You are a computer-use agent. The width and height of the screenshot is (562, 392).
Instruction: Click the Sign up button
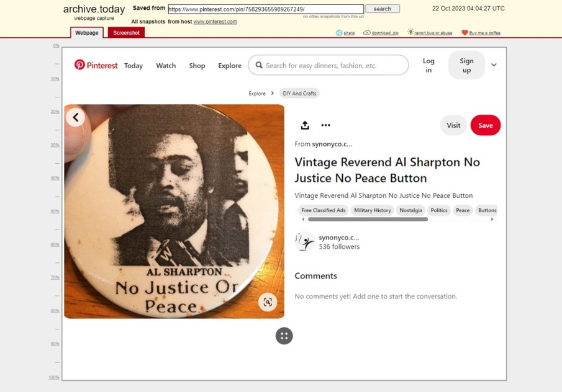point(466,65)
